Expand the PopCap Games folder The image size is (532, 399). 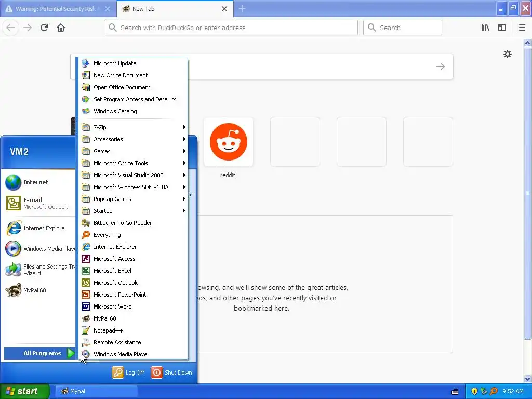pos(134,199)
